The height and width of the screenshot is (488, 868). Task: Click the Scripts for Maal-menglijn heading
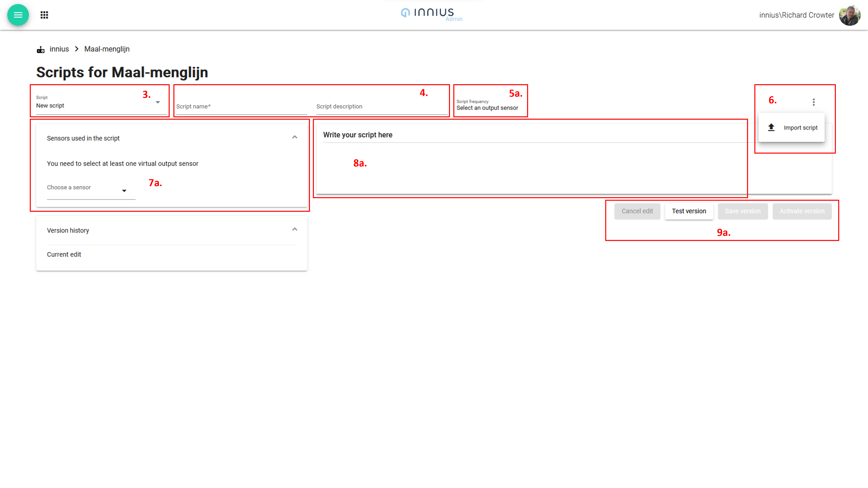pos(122,72)
